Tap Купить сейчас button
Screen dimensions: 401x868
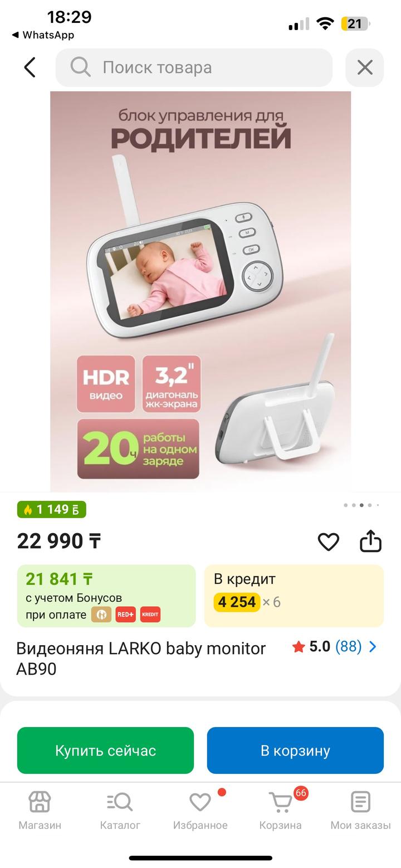click(x=105, y=750)
